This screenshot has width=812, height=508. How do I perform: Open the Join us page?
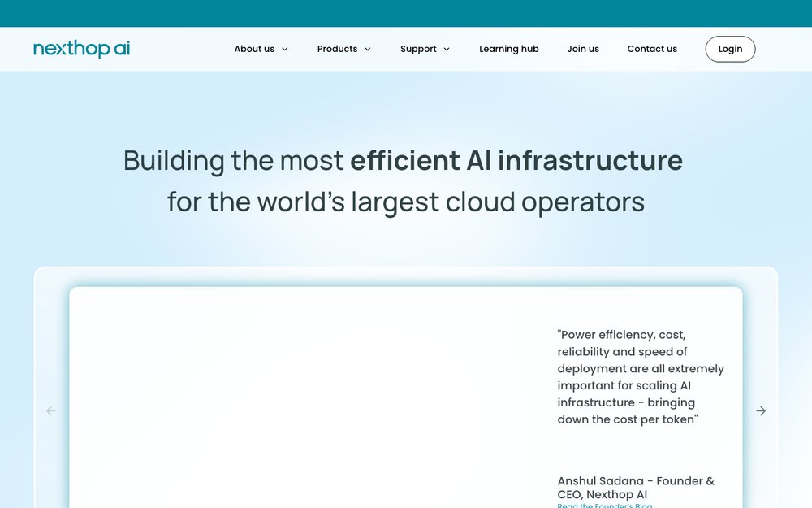click(x=583, y=49)
